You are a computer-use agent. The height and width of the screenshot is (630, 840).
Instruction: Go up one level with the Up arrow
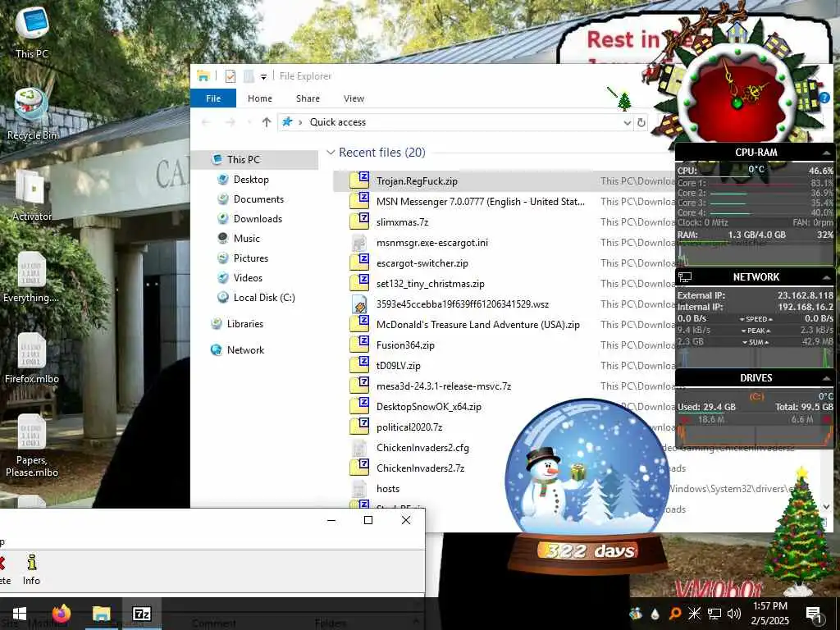(267, 122)
